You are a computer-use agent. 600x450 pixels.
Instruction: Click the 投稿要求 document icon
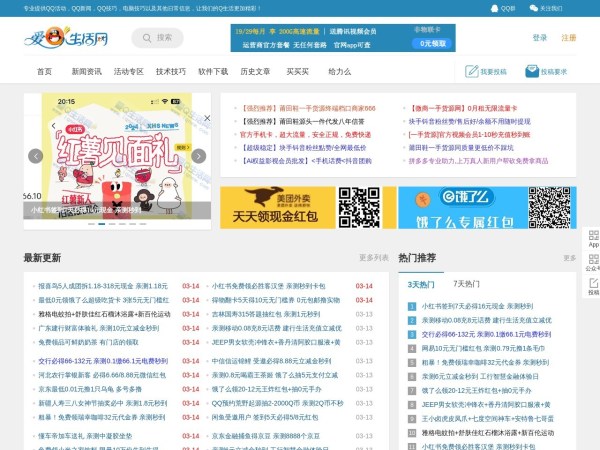tap(533, 72)
